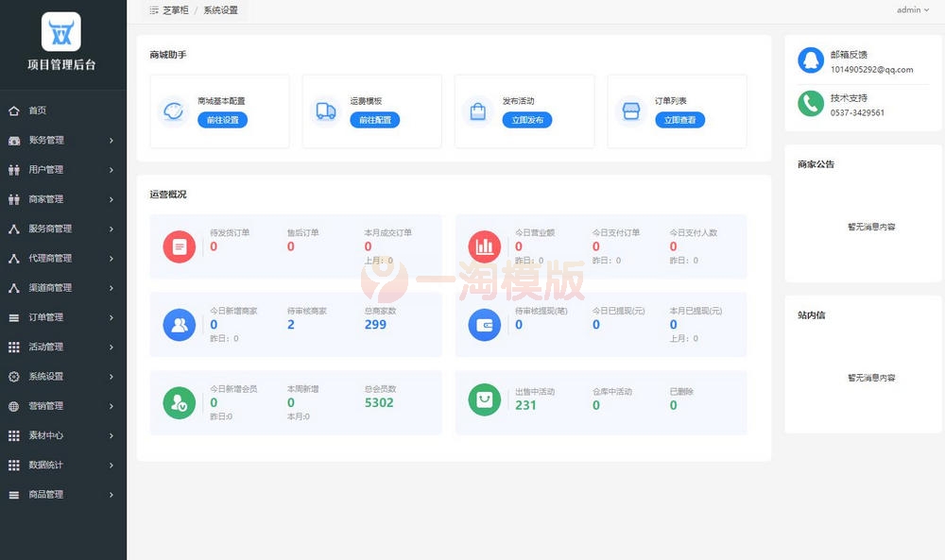
Task: Open 数据统计 in the sidebar
Action: pyautogui.click(x=62, y=466)
